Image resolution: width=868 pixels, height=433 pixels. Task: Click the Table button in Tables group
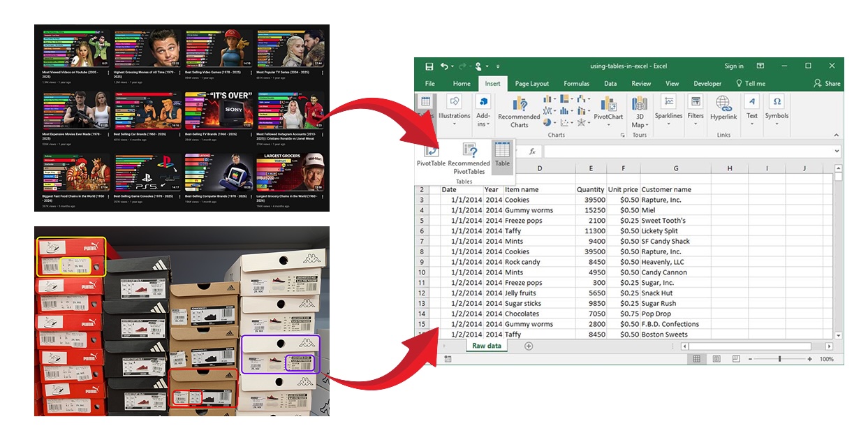coord(502,154)
